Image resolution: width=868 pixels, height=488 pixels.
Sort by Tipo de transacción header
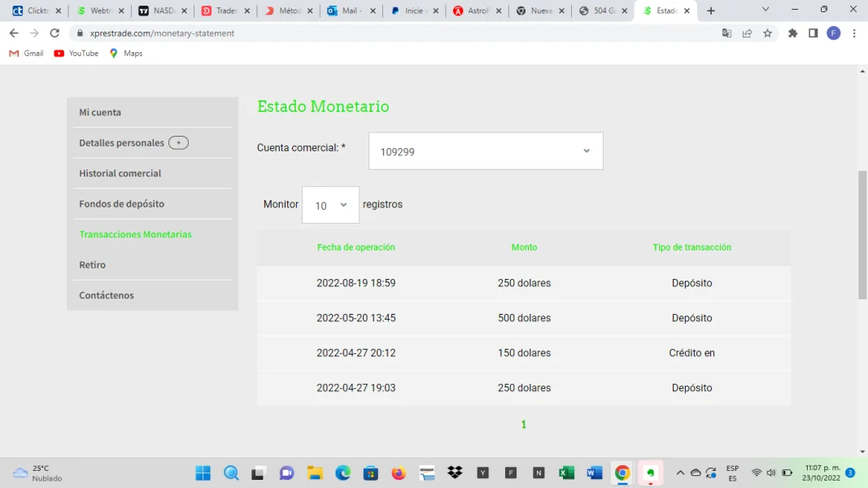pos(692,247)
